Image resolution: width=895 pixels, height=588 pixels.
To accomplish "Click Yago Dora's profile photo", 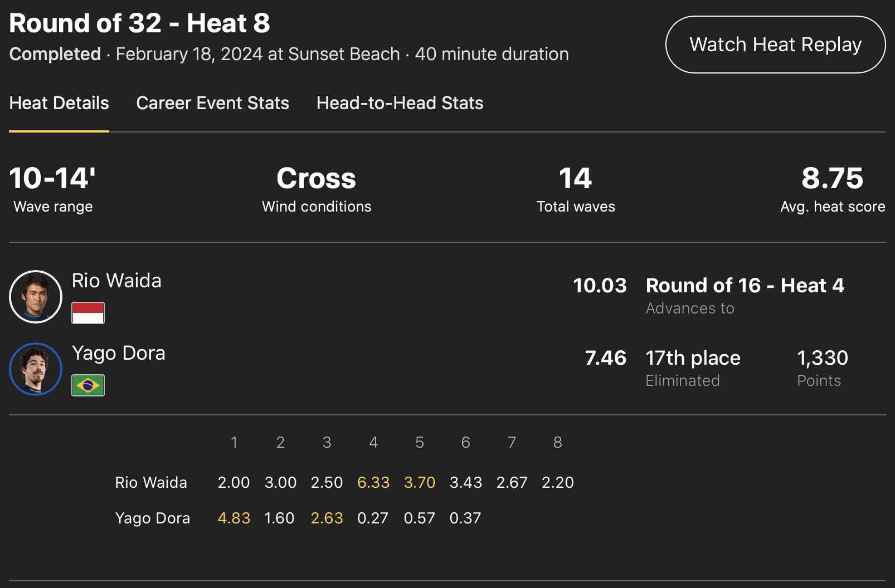I will (x=36, y=369).
